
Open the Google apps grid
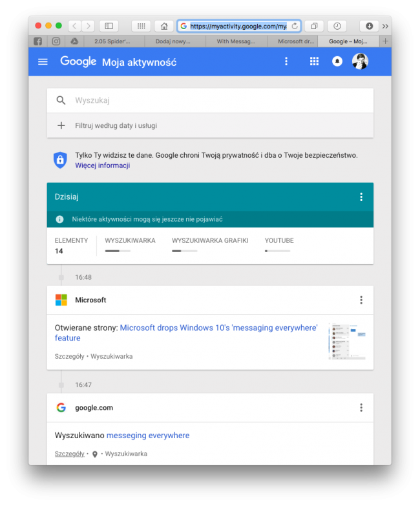coord(314,61)
